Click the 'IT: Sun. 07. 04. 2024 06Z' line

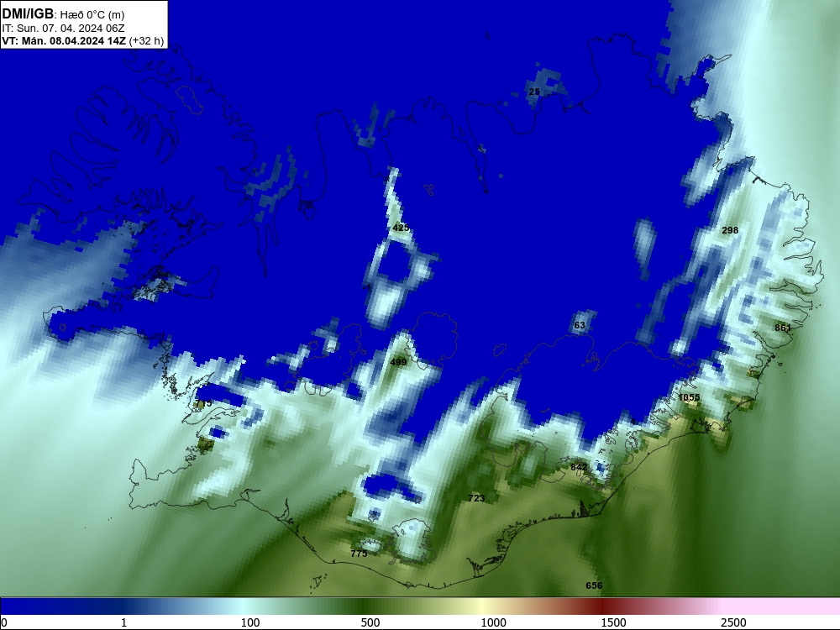pos(63,29)
